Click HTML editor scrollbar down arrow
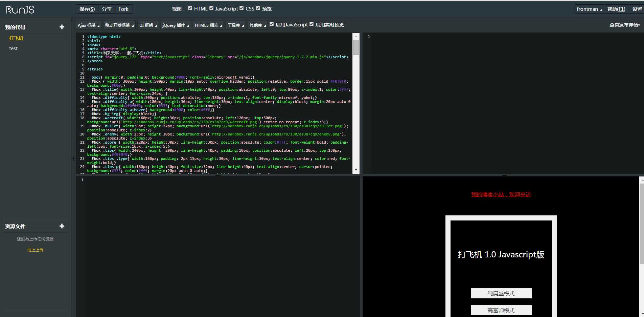Screen dimensions: 644x317 pos(356,170)
